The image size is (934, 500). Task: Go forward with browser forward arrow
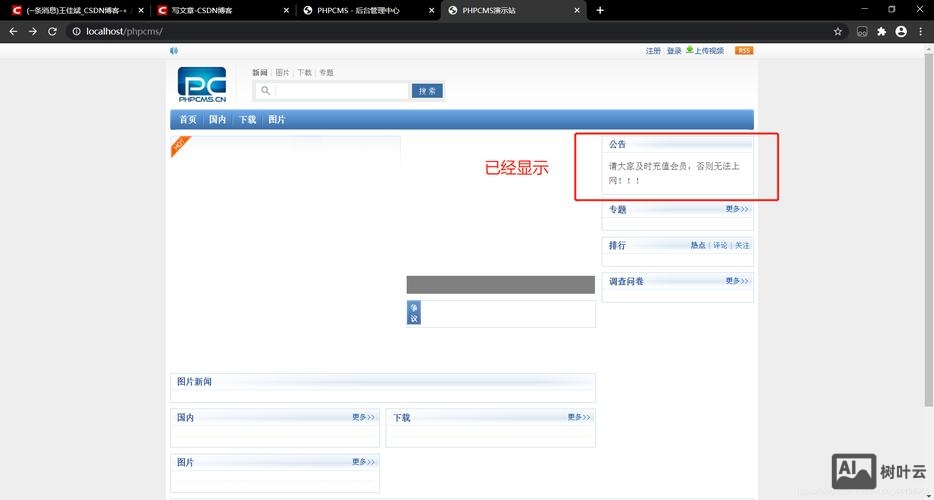(33, 32)
